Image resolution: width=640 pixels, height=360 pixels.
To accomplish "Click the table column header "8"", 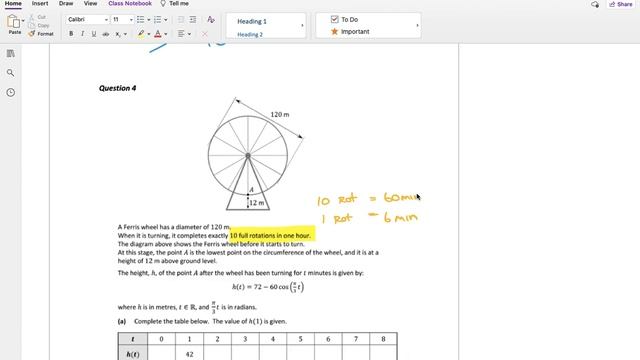I will 383,339.
